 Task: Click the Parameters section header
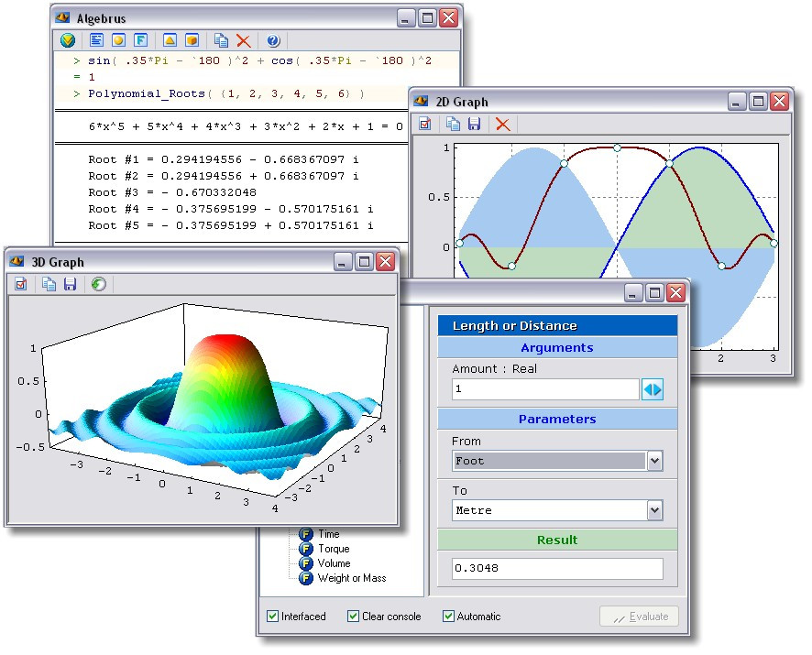click(557, 419)
